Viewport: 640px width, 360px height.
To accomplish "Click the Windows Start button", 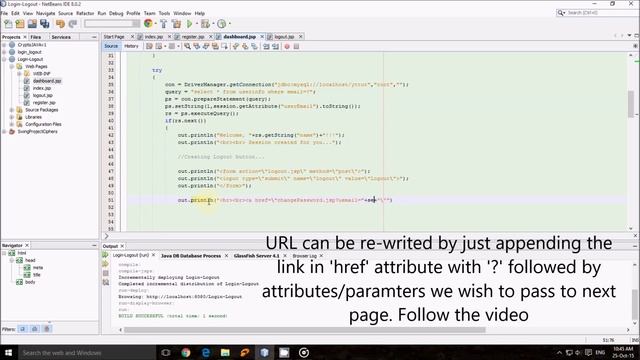I will click(8, 353).
